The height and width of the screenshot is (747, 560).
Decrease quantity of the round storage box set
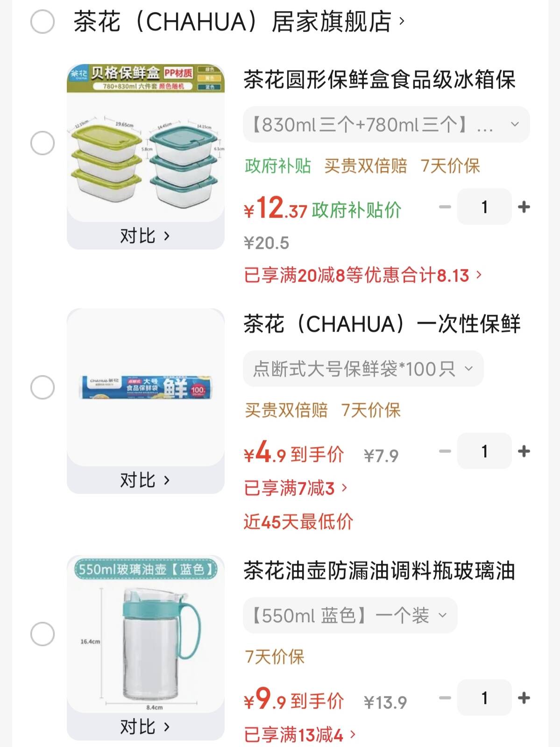(x=445, y=206)
